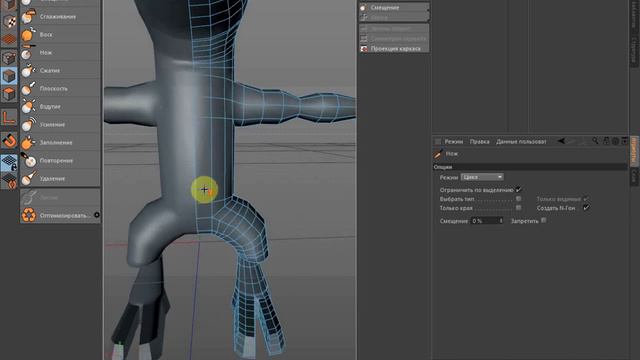Screen dimensions: 640x360
Task: Click the Заполнение brush label
Action: coord(56,142)
